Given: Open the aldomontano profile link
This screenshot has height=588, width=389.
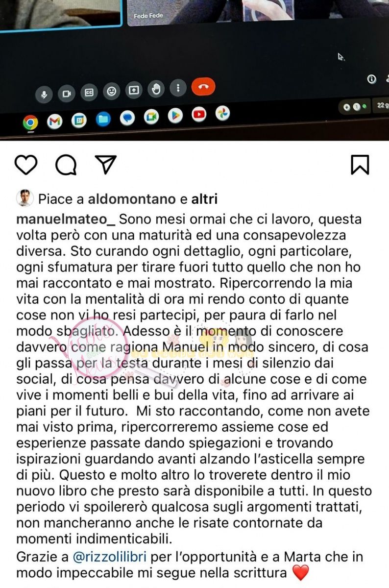Looking at the screenshot, I should click(132, 199).
